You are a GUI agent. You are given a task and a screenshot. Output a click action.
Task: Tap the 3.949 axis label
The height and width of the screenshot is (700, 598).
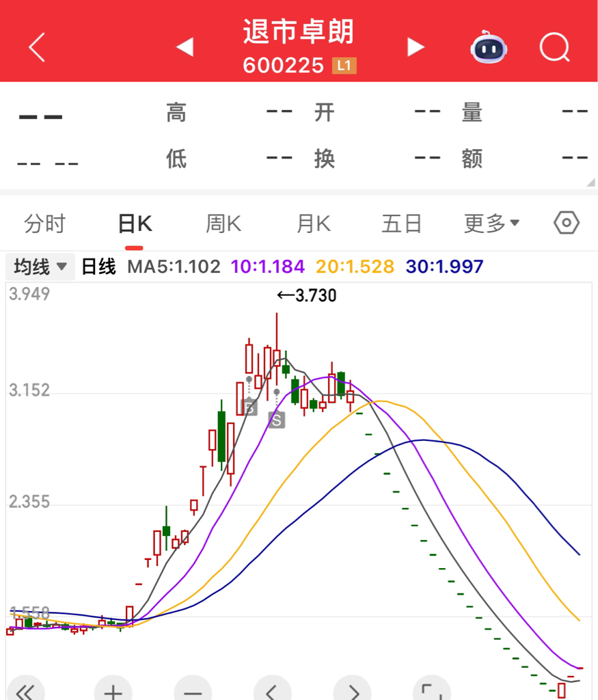[x=29, y=294]
